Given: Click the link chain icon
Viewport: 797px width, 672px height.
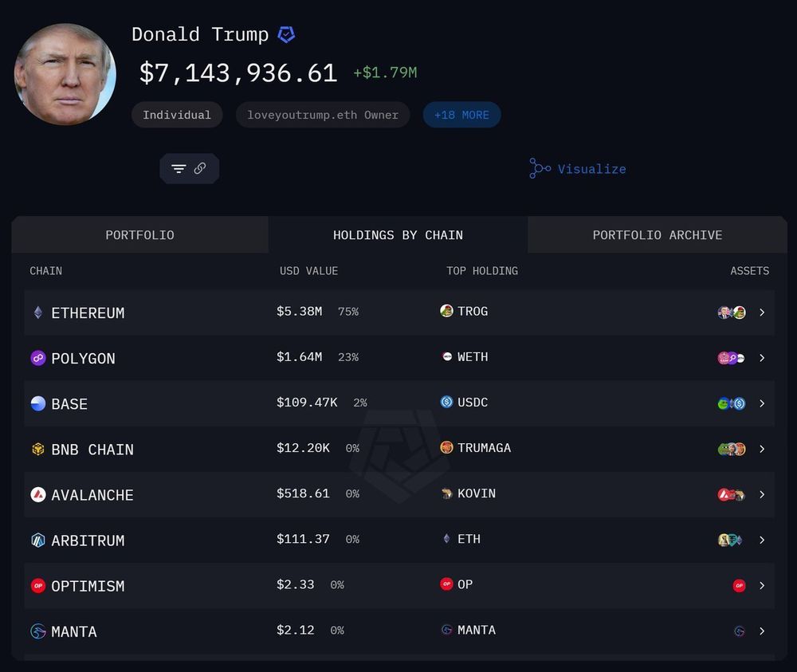Looking at the screenshot, I should coord(200,168).
